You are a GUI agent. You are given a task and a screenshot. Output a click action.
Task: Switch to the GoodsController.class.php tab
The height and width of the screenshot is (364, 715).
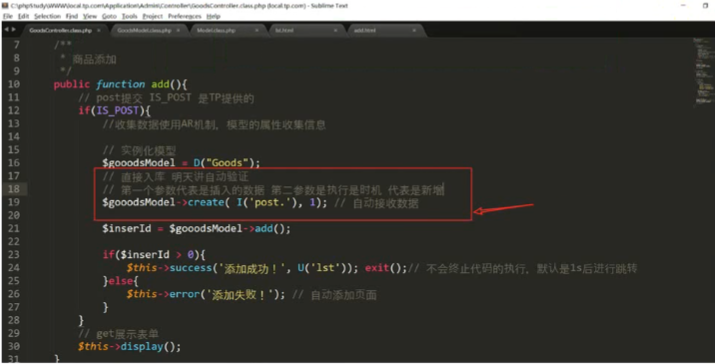tap(60, 30)
